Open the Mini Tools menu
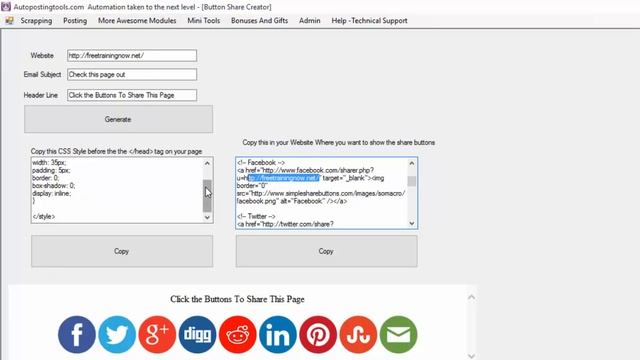Screen dimensions: 640x360 [204, 20]
